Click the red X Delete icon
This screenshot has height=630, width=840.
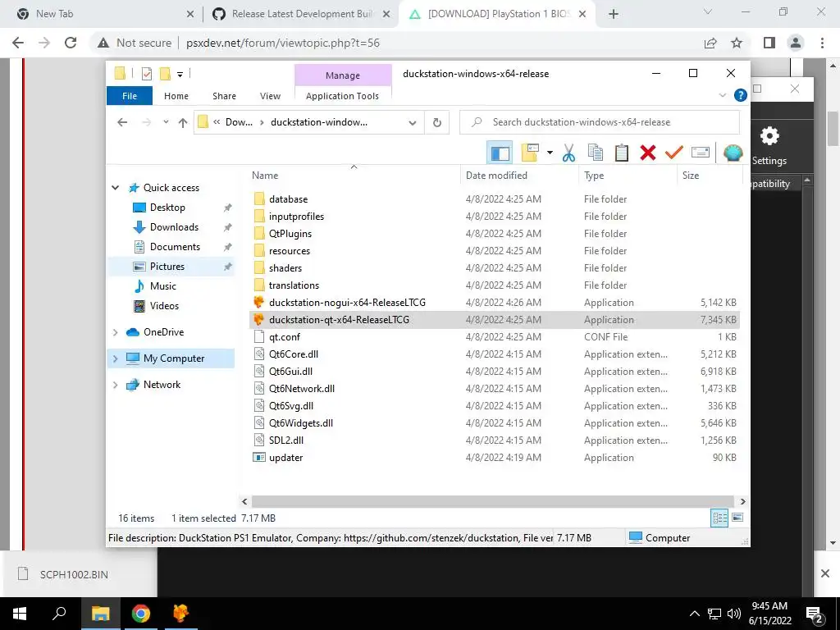(x=648, y=153)
